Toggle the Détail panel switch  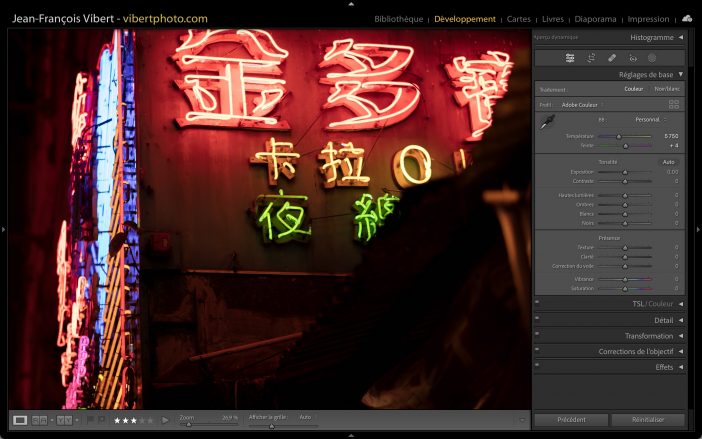tap(537, 320)
